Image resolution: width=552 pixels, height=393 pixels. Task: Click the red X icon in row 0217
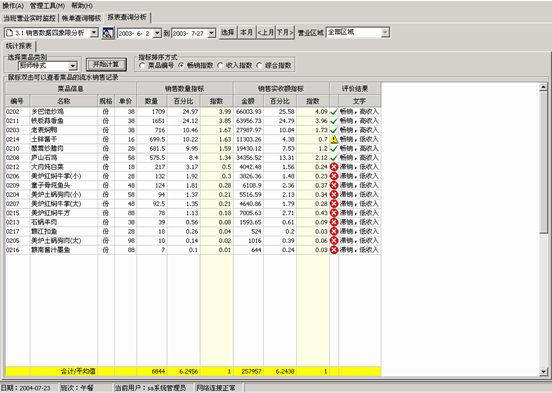pos(334,231)
